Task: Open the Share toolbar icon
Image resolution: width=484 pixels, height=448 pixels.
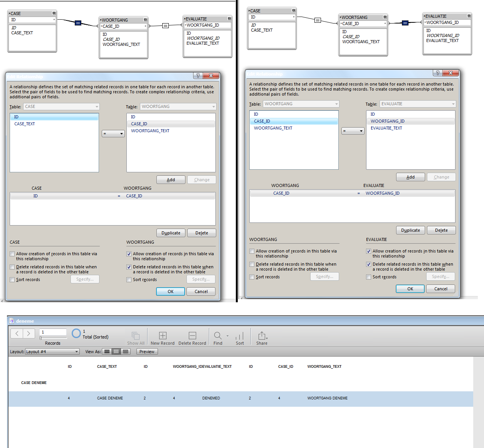Action: point(262,335)
